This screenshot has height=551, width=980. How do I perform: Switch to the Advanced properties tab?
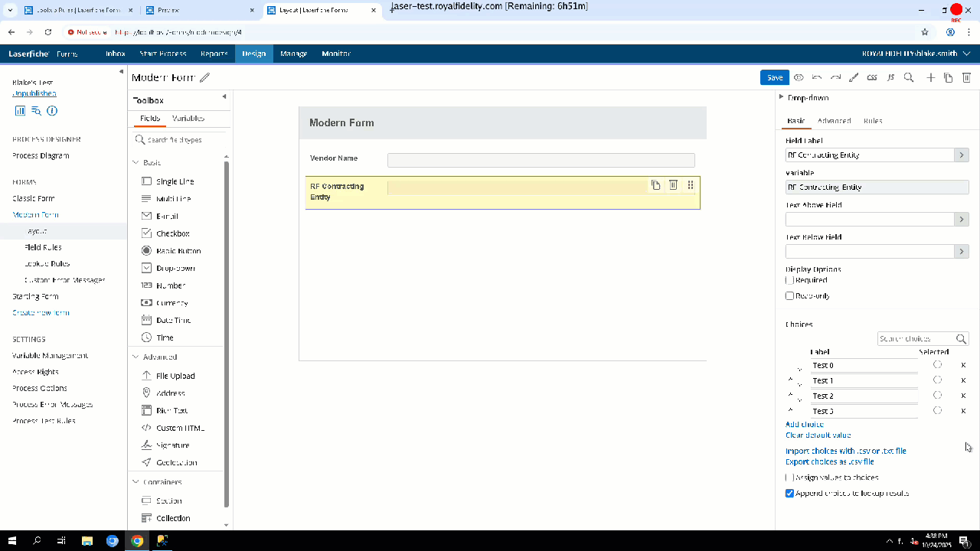click(834, 121)
